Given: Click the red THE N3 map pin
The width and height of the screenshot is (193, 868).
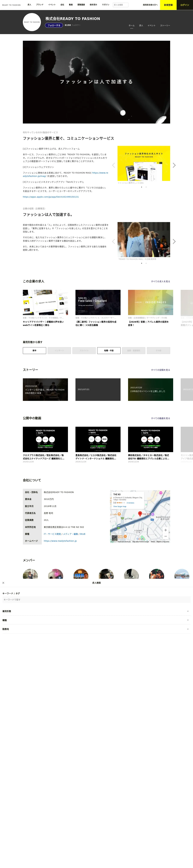Looking at the screenshot, I should [140, 514].
